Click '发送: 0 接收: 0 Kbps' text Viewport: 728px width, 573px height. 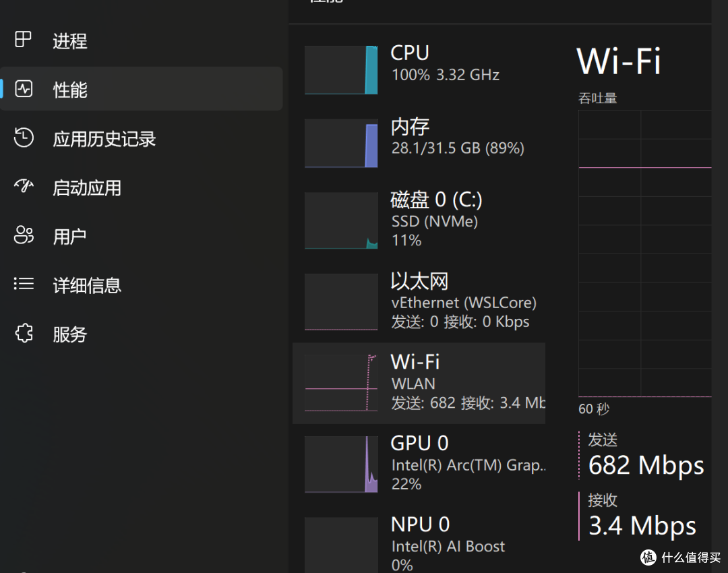pos(460,322)
